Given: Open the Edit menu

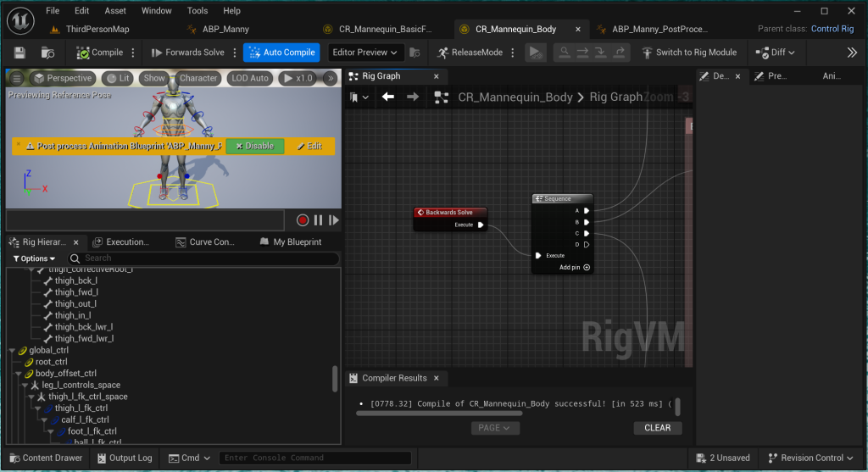Looking at the screenshot, I should click(81, 10).
